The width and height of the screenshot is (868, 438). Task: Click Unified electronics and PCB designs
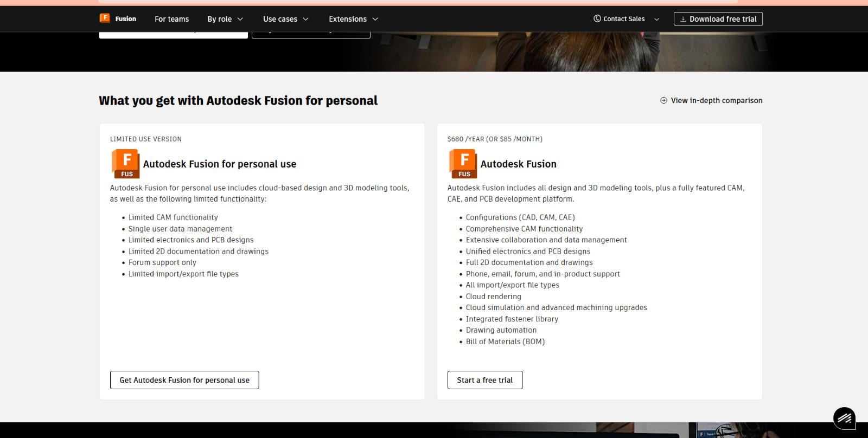528,252
